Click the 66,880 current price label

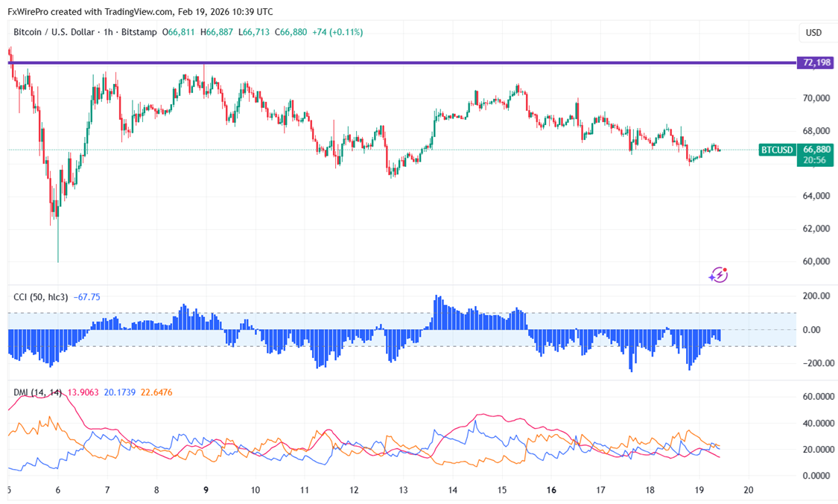[x=816, y=150]
